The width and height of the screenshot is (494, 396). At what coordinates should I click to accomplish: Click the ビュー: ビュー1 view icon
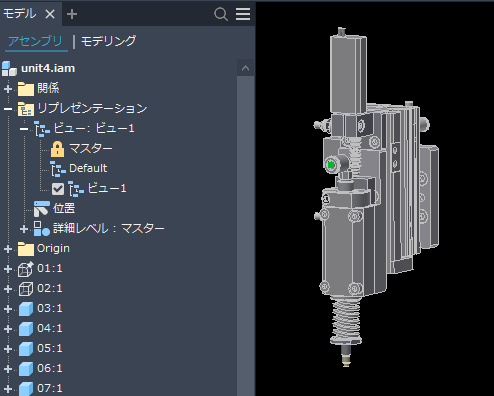click(42, 129)
